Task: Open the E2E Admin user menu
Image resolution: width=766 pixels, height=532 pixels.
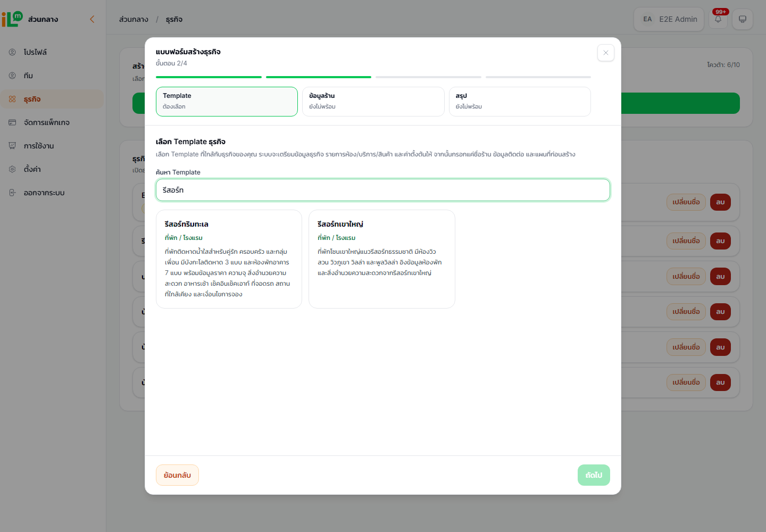Action: (669, 19)
